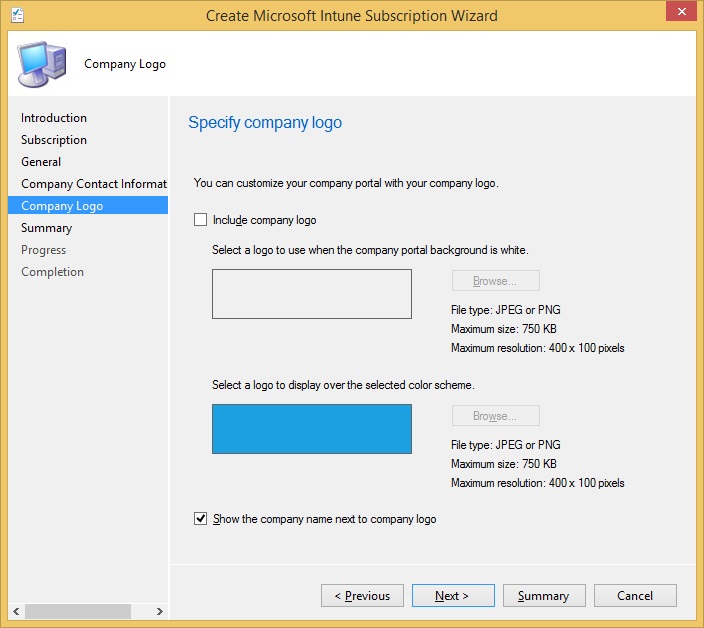Image resolution: width=704 pixels, height=628 pixels.
Task: Click Next to continue the wizard
Action: [452, 596]
